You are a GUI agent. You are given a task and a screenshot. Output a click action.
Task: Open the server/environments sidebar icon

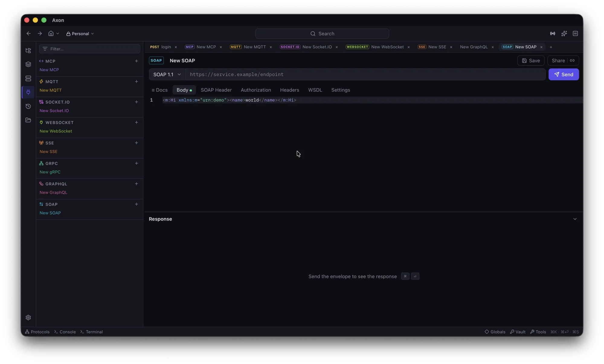point(28,78)
